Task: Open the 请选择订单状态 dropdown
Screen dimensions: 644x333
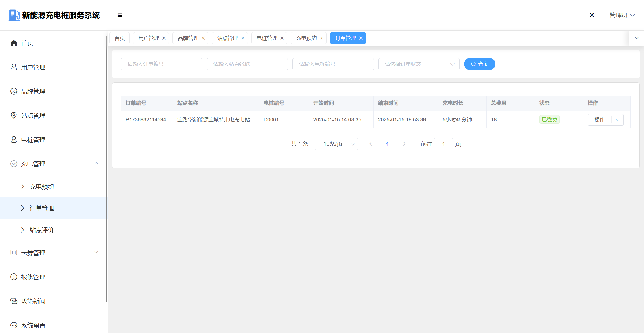Action: click(x=419, y=64)
